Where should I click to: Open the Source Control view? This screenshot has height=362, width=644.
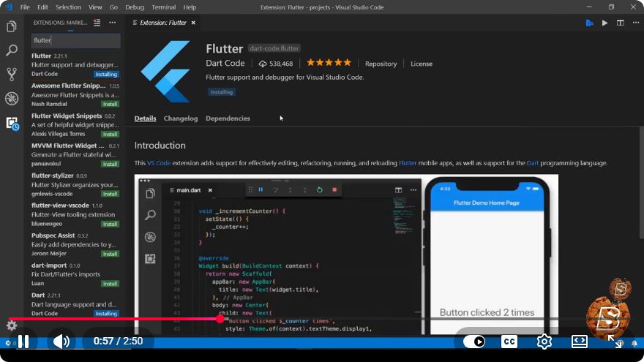[x=12, y=75]
